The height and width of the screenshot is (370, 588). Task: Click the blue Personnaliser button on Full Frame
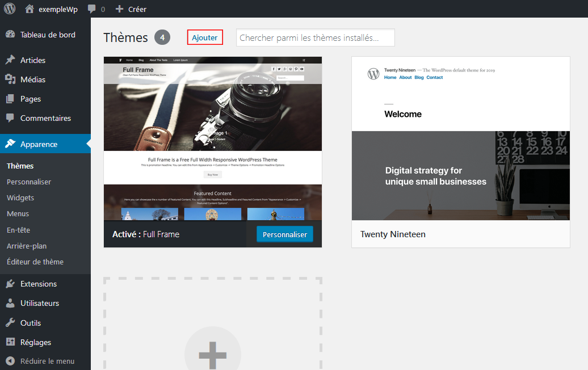[284, 234]
